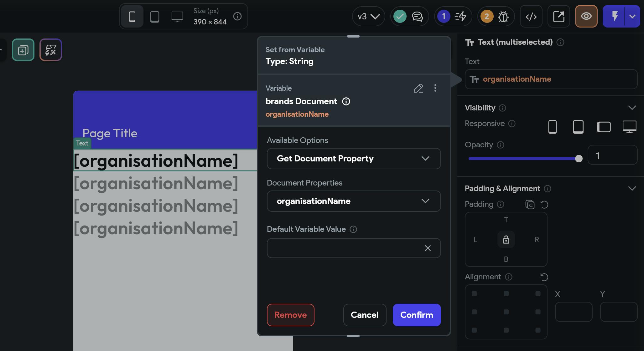Open variable three-dot options menu
This screenshot has width=644, height=351.
(x=435, y=88)
